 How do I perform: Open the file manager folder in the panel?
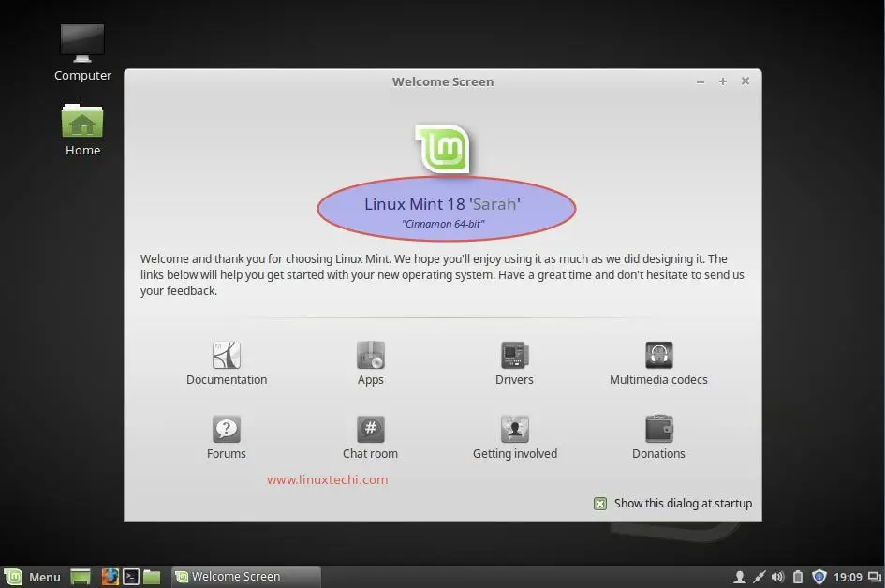152,577
